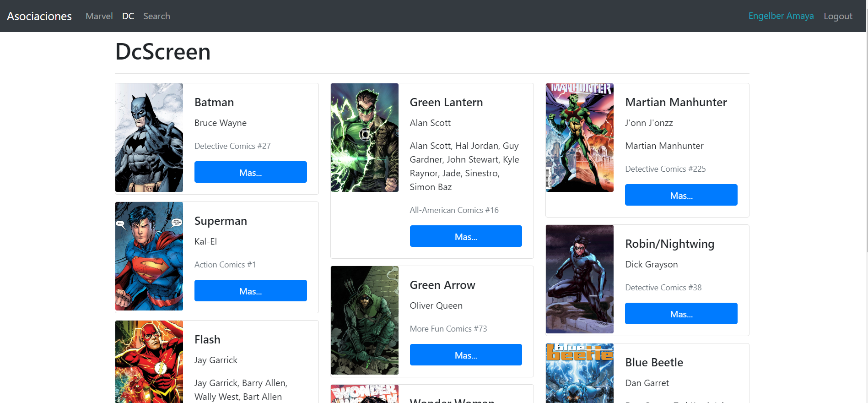Click the Green Arrow cover image
The width and height of the screenshot is (868, 403).
[365, 320]
